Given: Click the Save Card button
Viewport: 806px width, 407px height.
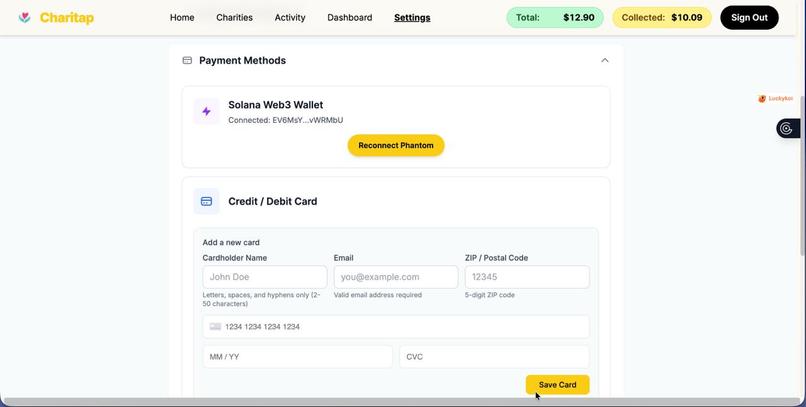Looking at the screenshot, I should point(557,385).
